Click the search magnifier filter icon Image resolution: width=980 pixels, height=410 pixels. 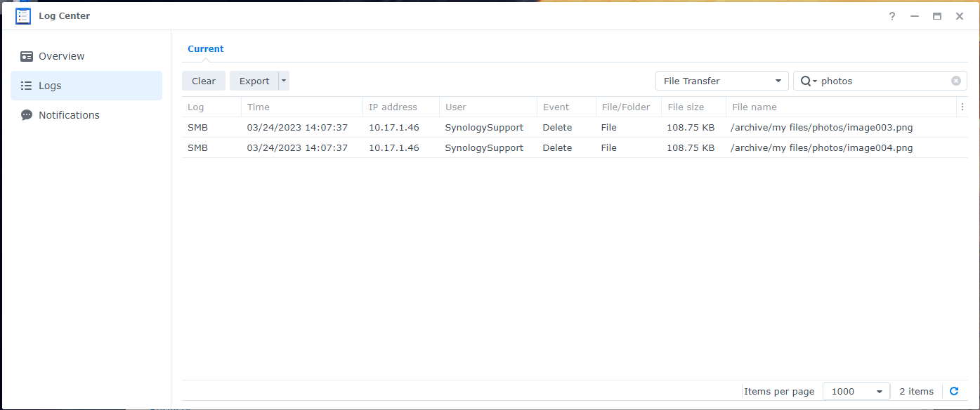[x=808, y=81]
